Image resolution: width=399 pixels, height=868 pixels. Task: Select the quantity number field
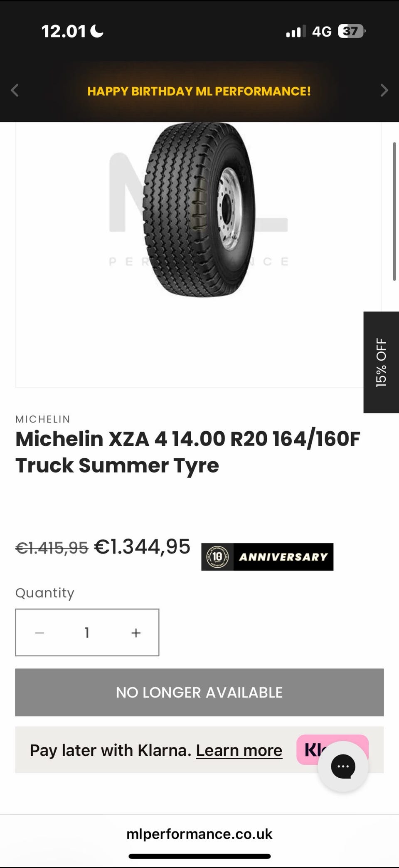pyautogui.click(x=87, y=633)
